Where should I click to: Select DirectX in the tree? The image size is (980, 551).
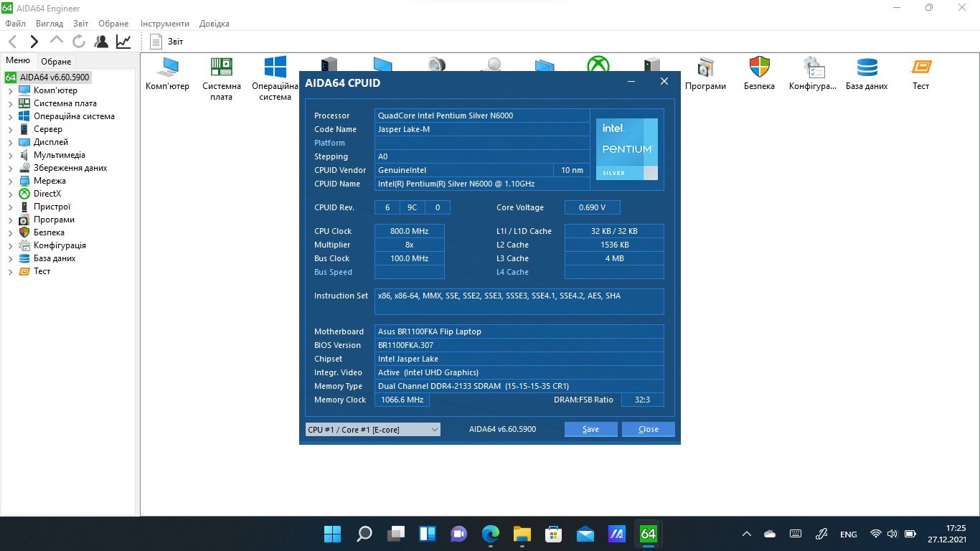click(x=47, y=194)
